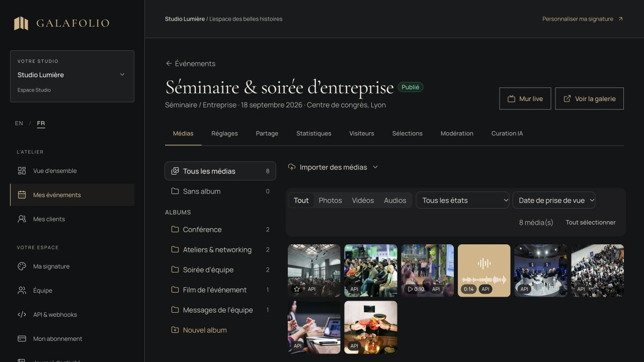Expand the Importer des médias menu
The width and height of the screenshot is (644, 362).
(333, 167)
